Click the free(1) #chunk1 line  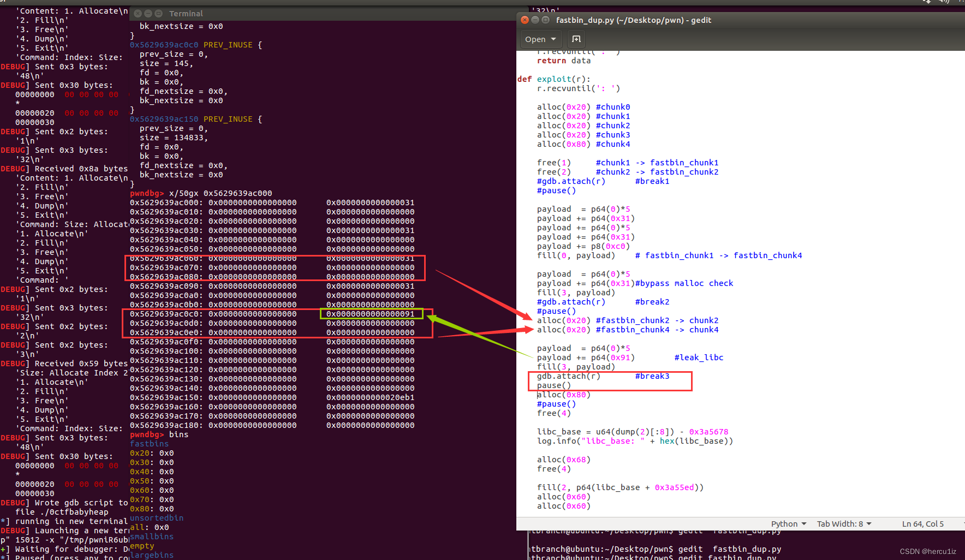628,163
